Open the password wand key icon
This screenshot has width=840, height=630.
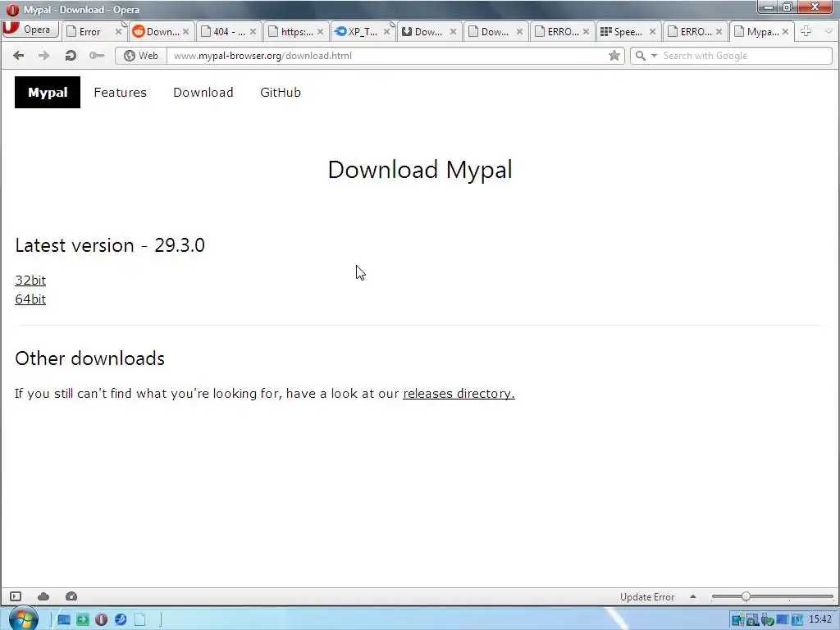[97, 56]
